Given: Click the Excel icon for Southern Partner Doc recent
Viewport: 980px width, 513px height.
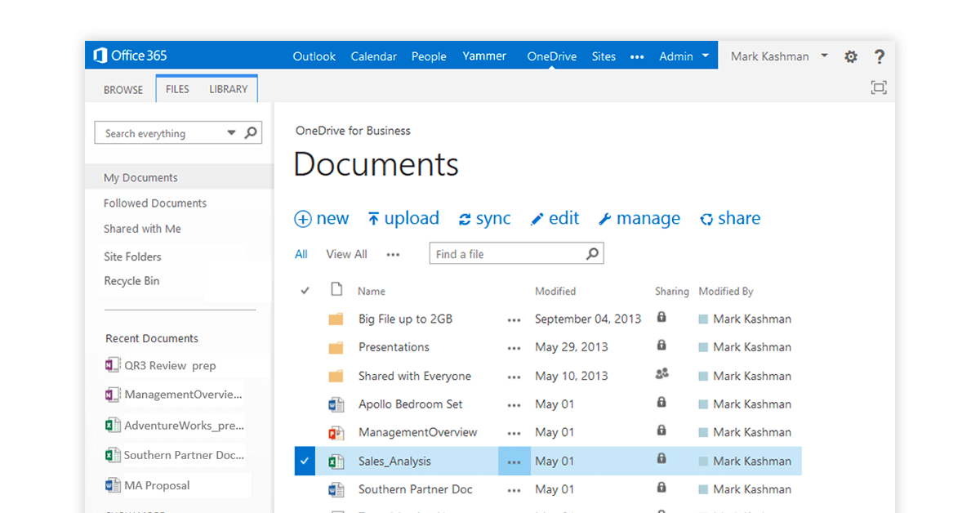Looking at the screenshot, I should click(113, 455).
